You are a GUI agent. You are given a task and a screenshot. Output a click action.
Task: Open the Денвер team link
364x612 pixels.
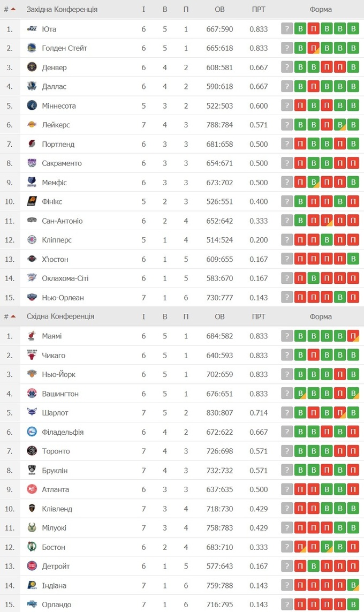pyautogui.click(x=54, y=67)
